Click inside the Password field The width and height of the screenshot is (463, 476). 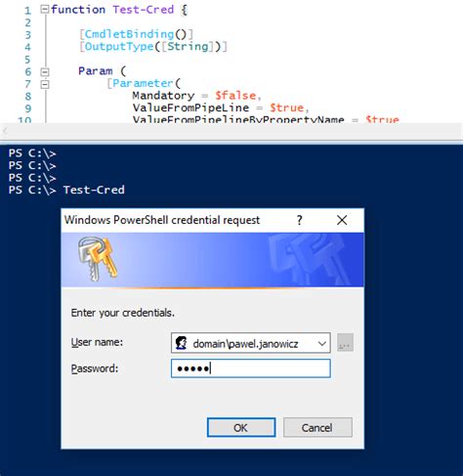click(x=250, y=368)
